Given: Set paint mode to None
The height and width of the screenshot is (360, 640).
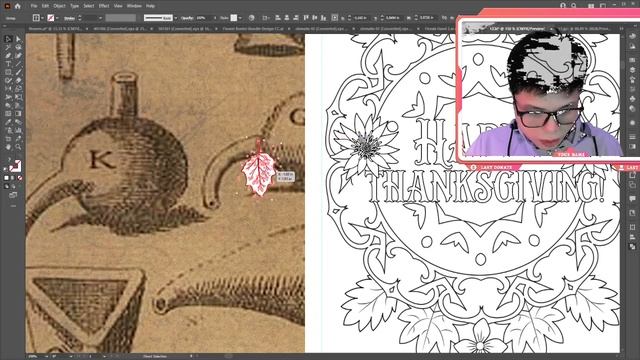Looking at the screenshot, I should coord(20,178).
